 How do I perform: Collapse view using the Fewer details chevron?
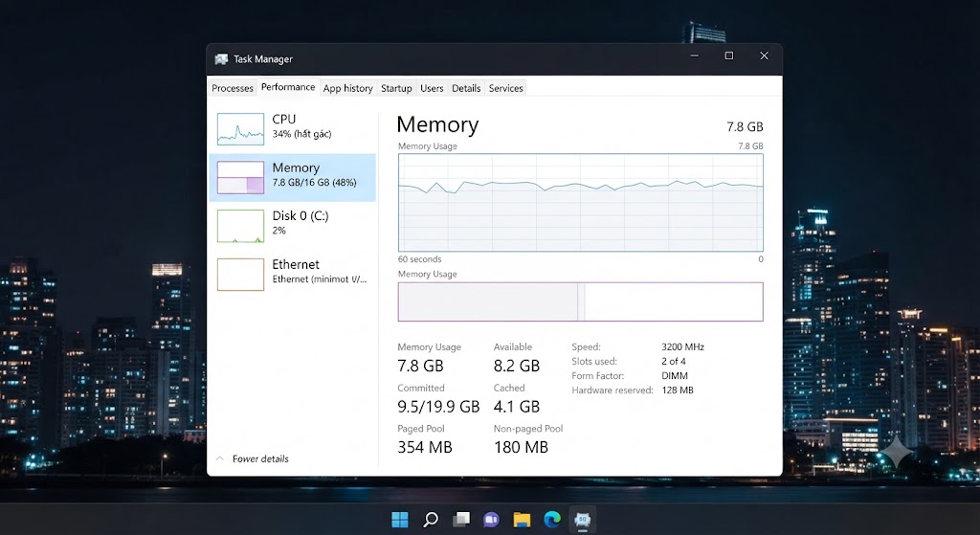(x=220, y=458)
